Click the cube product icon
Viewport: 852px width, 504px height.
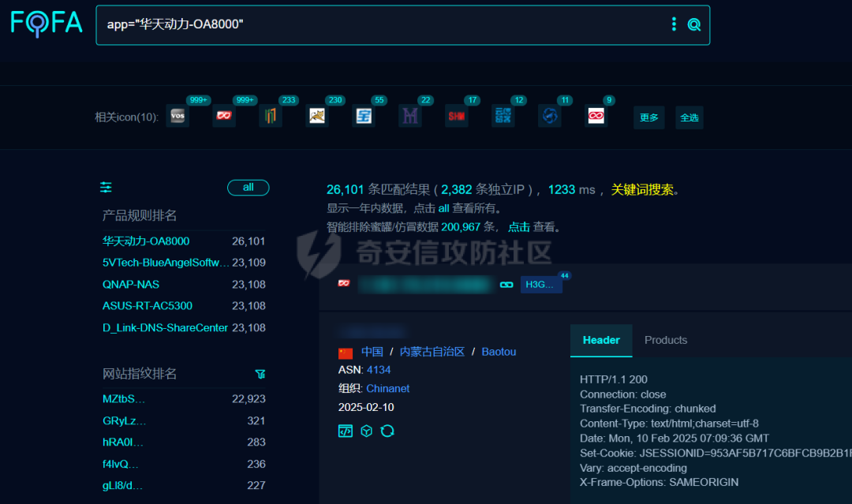click(367, 431)
